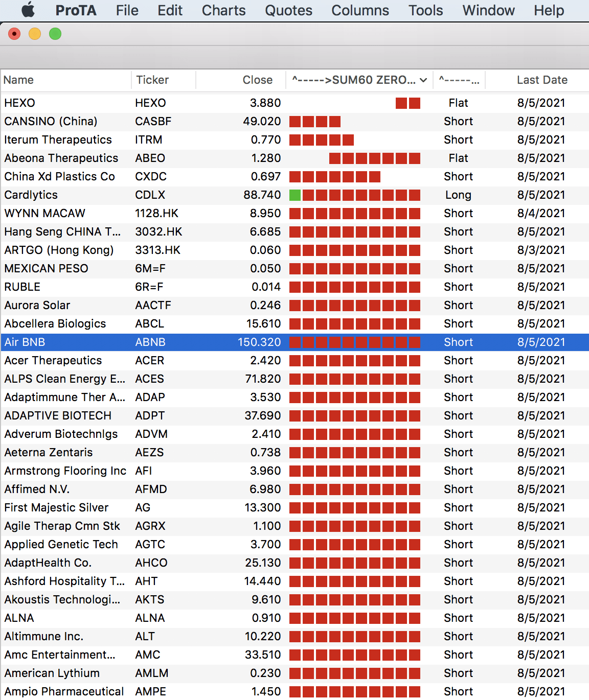Click the green block in Cardlytics row
This screenshot has width=589, height=700.
coord(295,195)
